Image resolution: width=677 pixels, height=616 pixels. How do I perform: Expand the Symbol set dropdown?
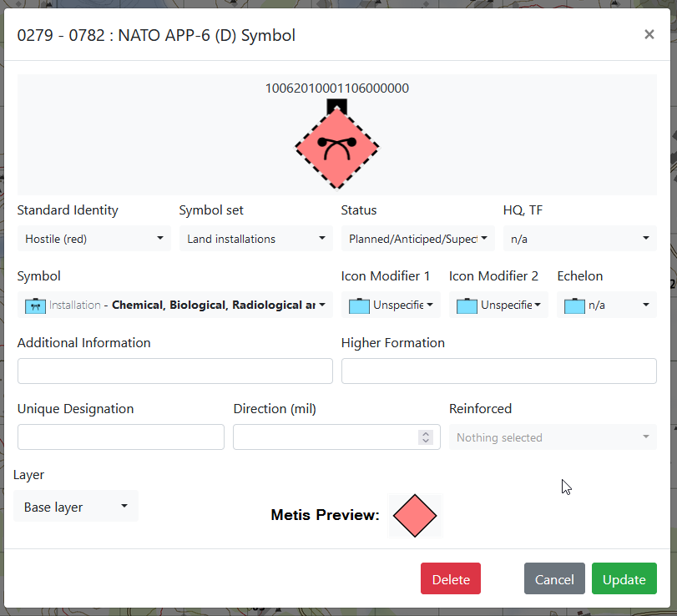click(255, 238)
